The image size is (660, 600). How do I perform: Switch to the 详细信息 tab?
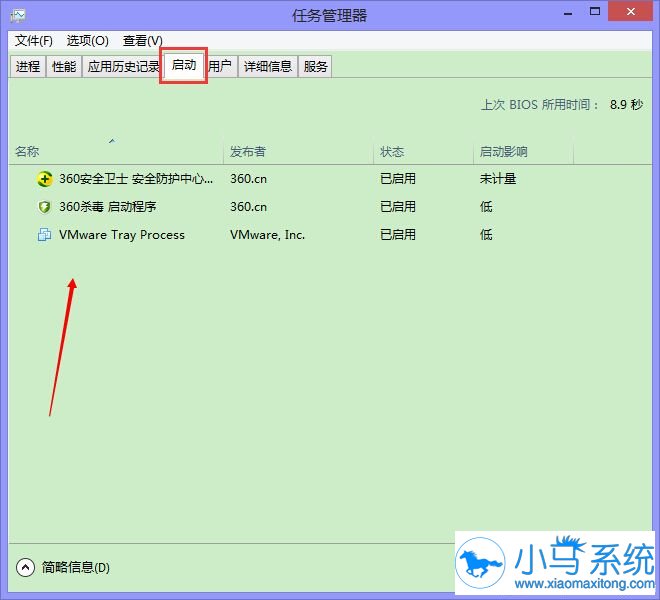(268, 67)
